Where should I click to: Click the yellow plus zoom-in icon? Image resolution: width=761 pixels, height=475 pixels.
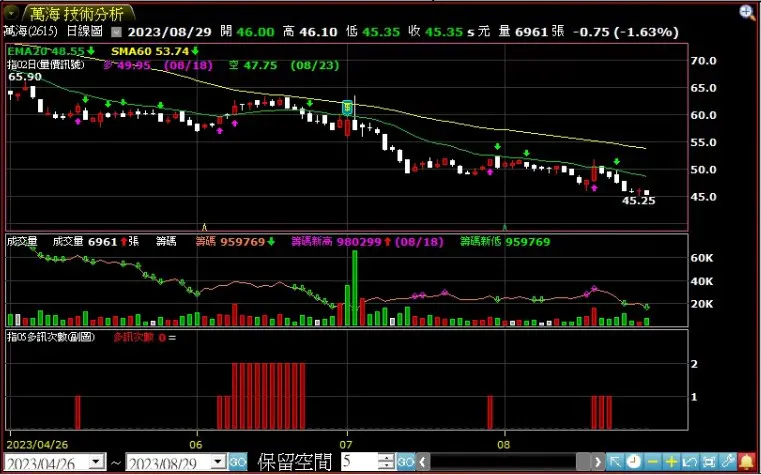(672, 461)
